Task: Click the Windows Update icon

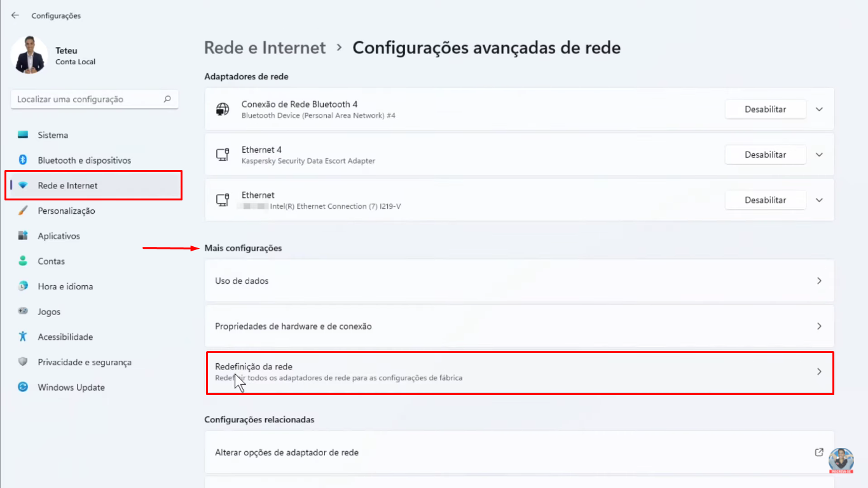Action: coord(23,387)
